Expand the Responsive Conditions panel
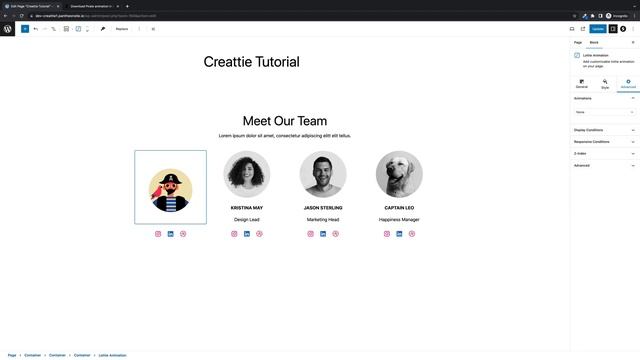640x360 pixels. click(604, 142)
